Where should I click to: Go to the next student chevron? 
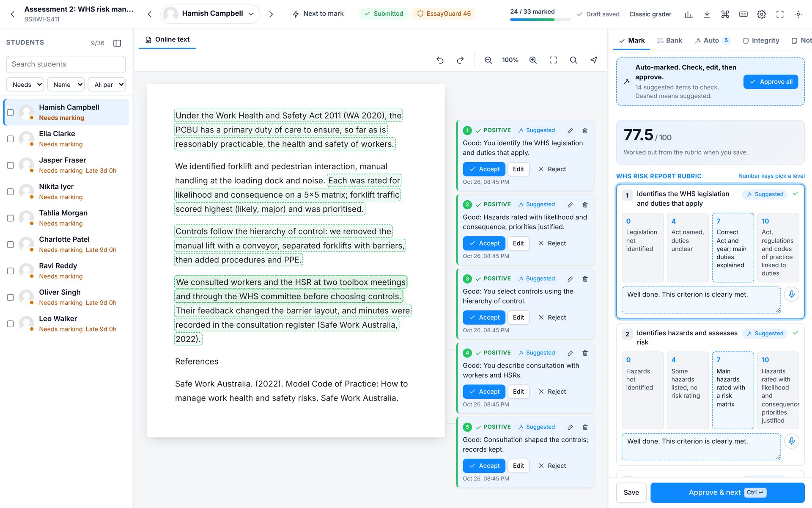point(271,14)
